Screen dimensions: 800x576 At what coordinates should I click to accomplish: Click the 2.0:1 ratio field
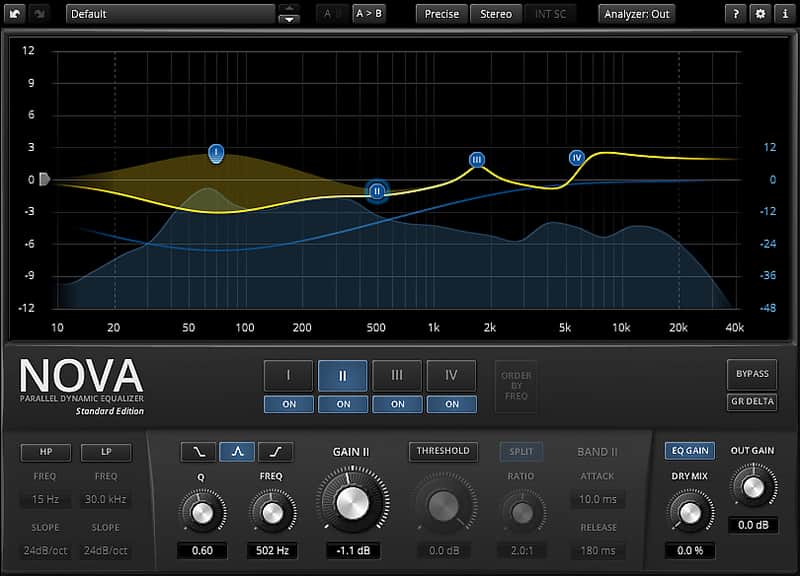pyautogui.click(x=521, y=550)
